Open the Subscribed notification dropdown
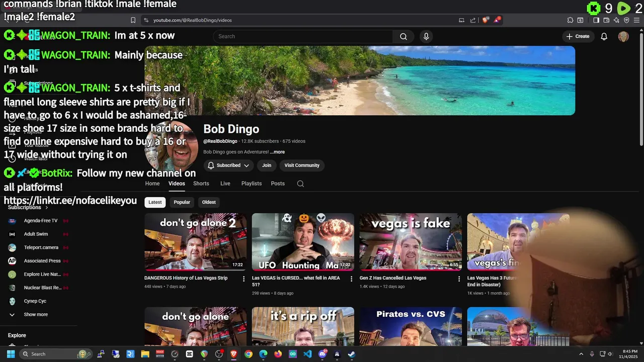The width and height of the screenshot is (644, 362). pos(228,165)
